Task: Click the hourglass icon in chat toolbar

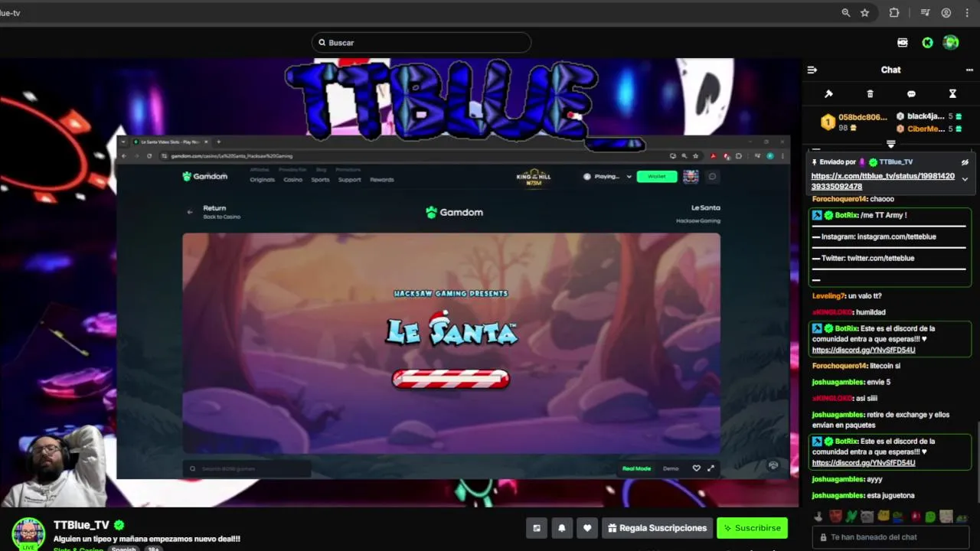Action: (x=952, y=93)
